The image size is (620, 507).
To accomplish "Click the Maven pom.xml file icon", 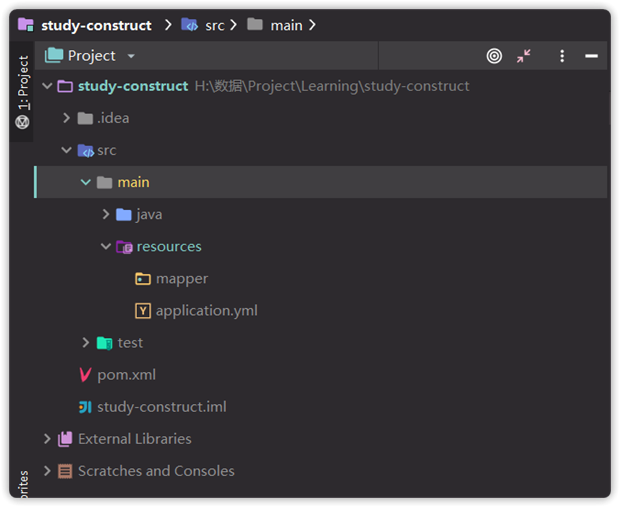I will click(85, 375).
